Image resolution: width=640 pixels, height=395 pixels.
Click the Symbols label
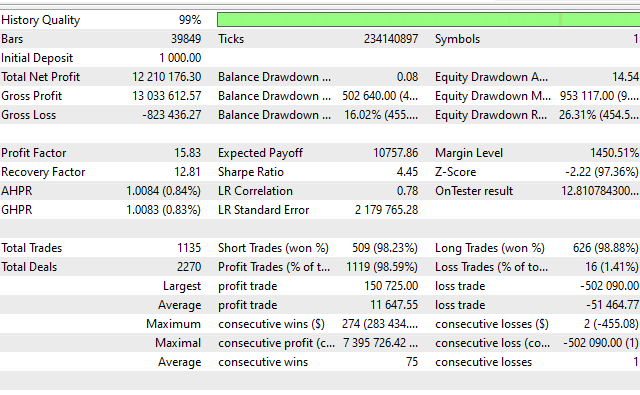(457, 39)
